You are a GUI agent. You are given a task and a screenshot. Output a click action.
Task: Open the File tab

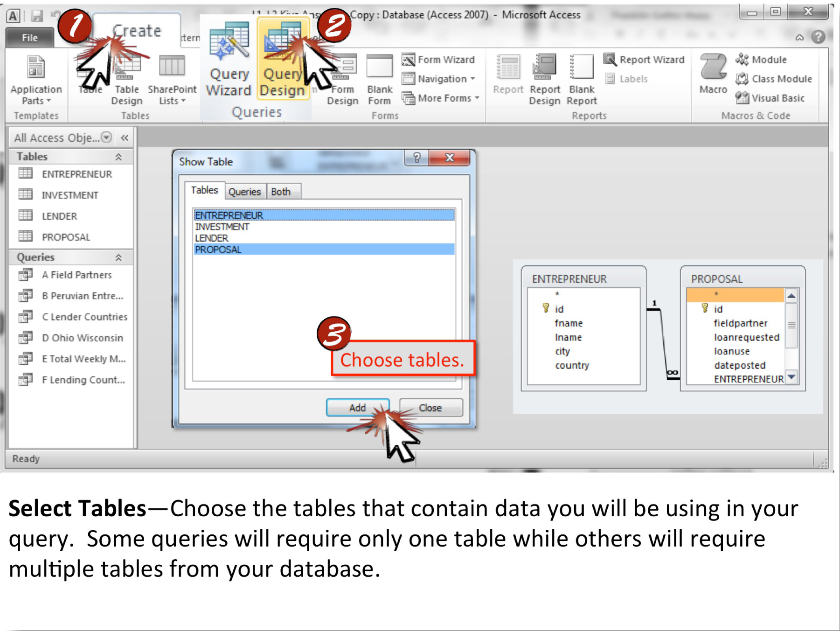pos(29,37)
